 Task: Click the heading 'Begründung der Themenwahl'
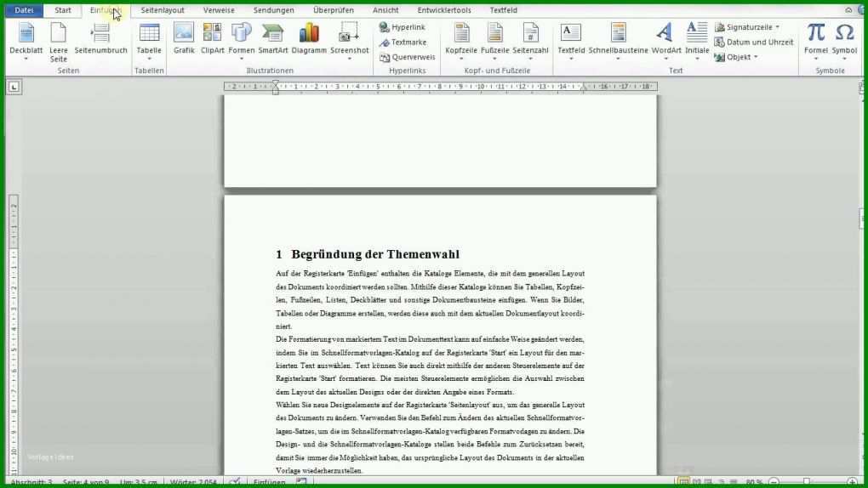tap(375, 254)
